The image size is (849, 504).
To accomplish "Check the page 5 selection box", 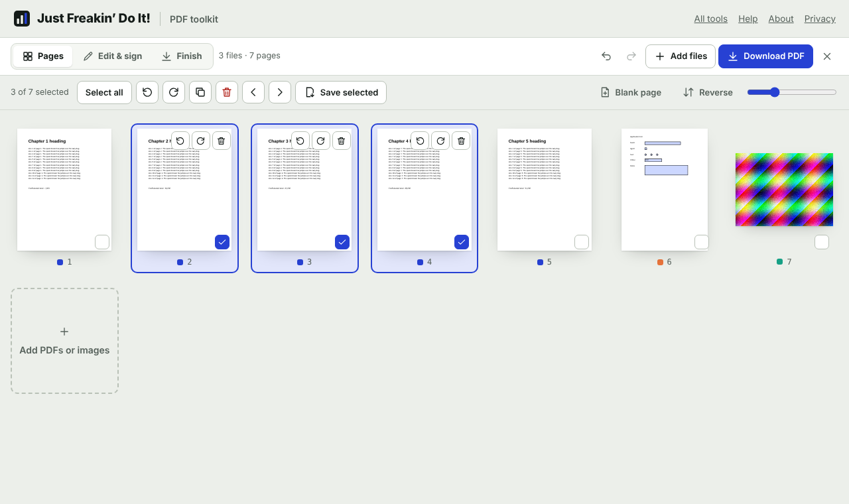I will pos(582,242).
